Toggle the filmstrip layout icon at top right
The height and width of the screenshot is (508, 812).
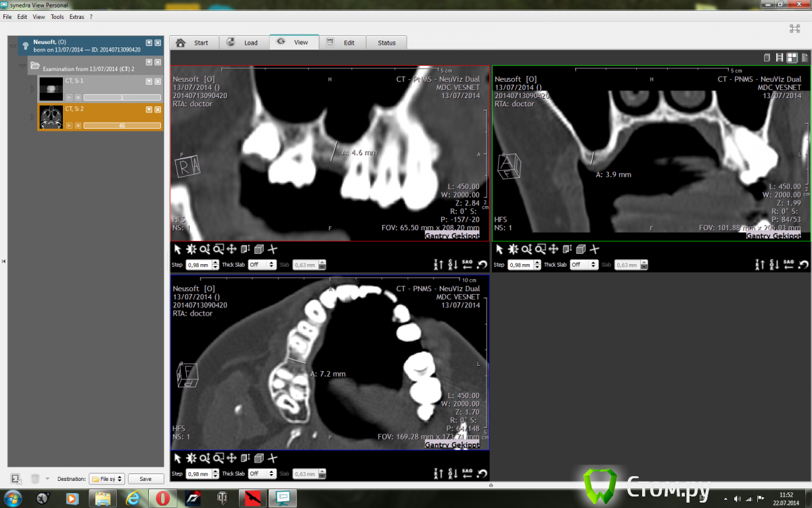tap(780, 58)
